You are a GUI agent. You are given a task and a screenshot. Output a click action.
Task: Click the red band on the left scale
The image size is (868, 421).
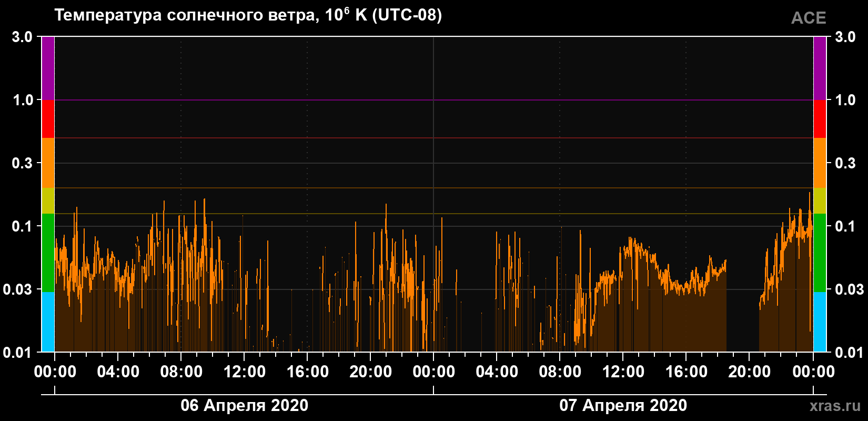pyautogui.click(x=48, y=119)
